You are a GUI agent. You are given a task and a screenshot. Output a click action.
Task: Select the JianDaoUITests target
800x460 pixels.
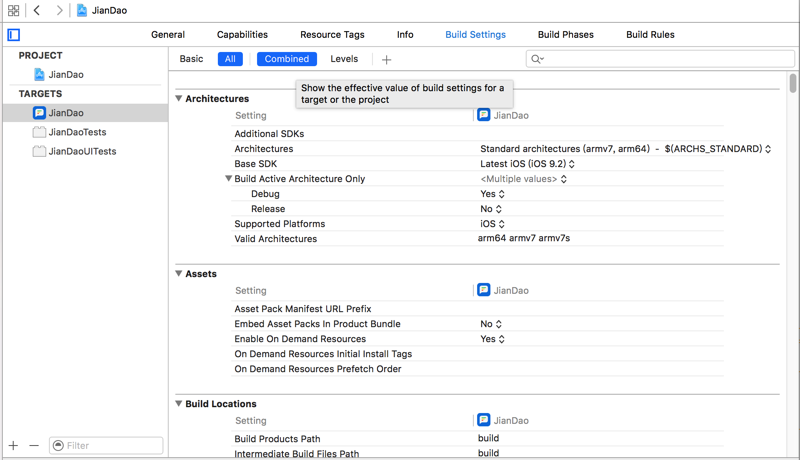click(x=82, y=151)
